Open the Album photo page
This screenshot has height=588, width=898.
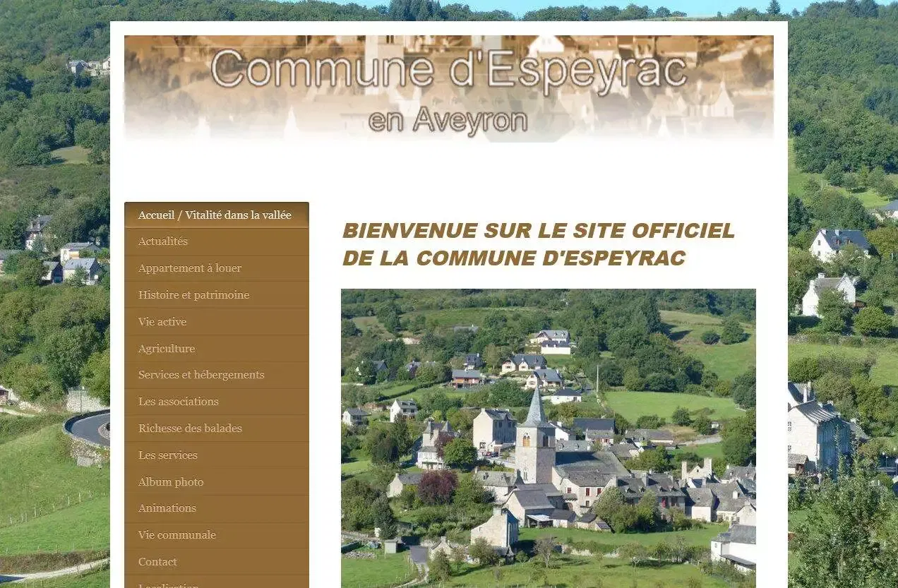pyautogui.click(x=171, y=482)
